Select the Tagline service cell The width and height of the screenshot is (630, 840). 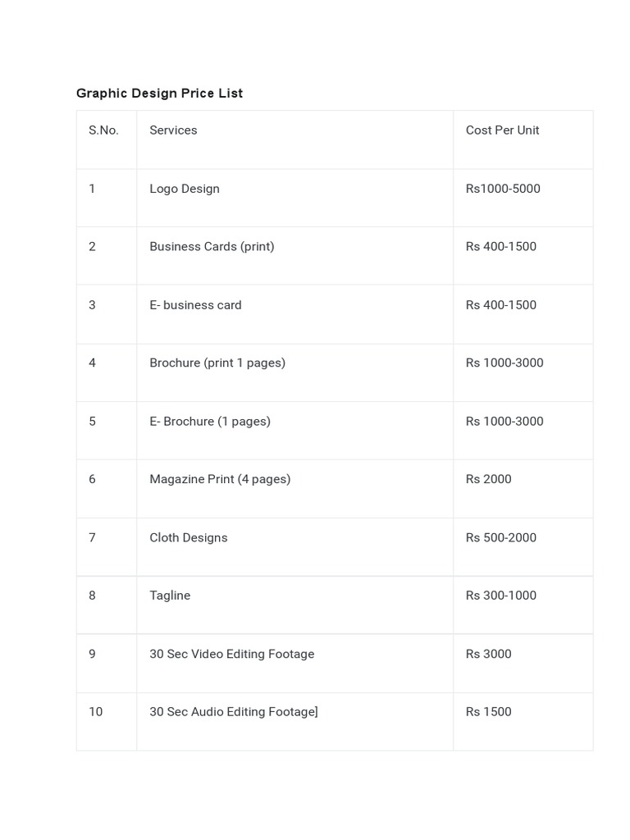[x=170, y=596]
